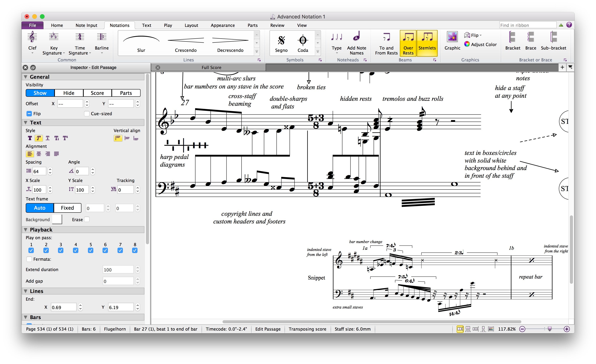
Task: Click the Hide visibility button
Action: 69,93
